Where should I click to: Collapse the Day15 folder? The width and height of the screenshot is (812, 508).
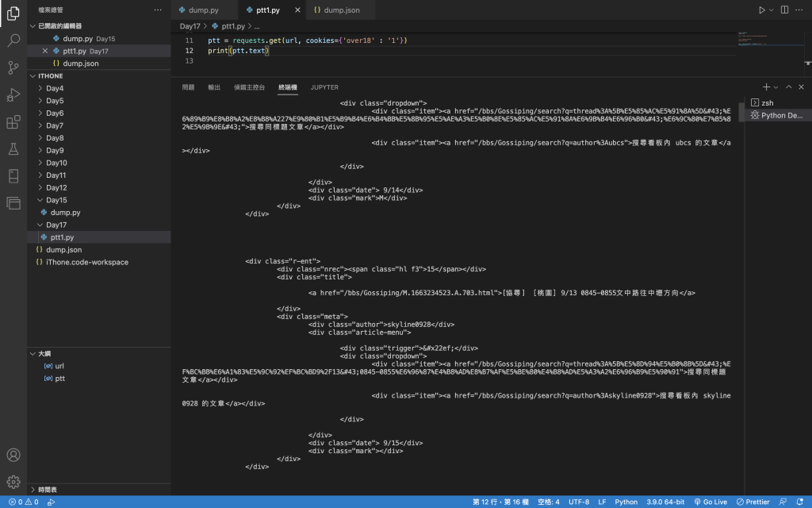pos(98,200)
